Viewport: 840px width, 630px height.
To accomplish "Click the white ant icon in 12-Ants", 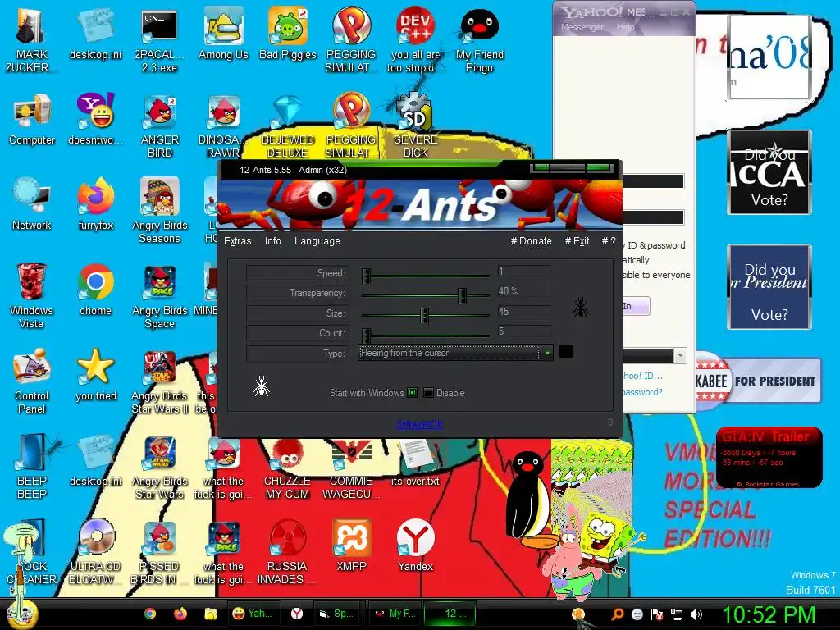I will (x=262, y=386).
